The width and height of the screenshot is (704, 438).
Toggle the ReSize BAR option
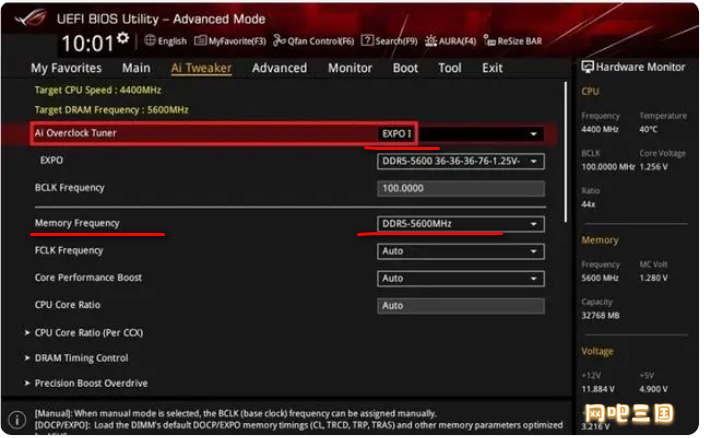coord(513,41)
